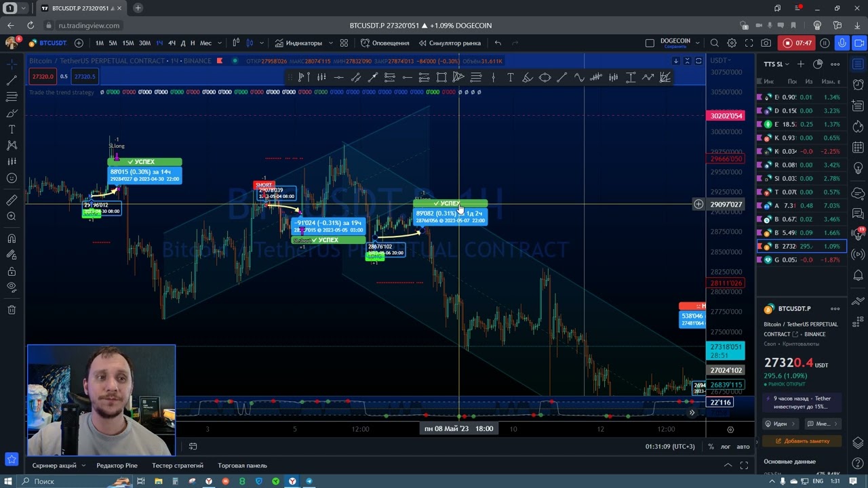
Task: Click the notification bell sidebar icon
Action: [858, 275]
